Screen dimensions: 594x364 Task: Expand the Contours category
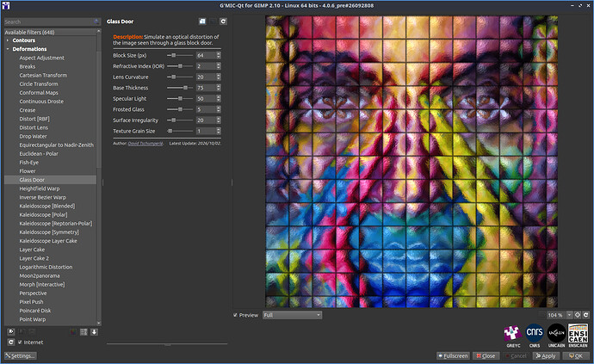pos(8,40)
